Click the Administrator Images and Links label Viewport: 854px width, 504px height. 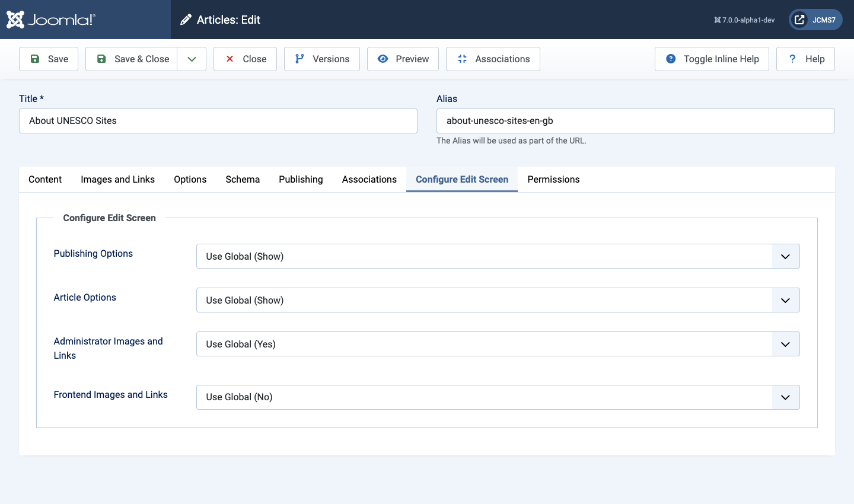(108, 348)
